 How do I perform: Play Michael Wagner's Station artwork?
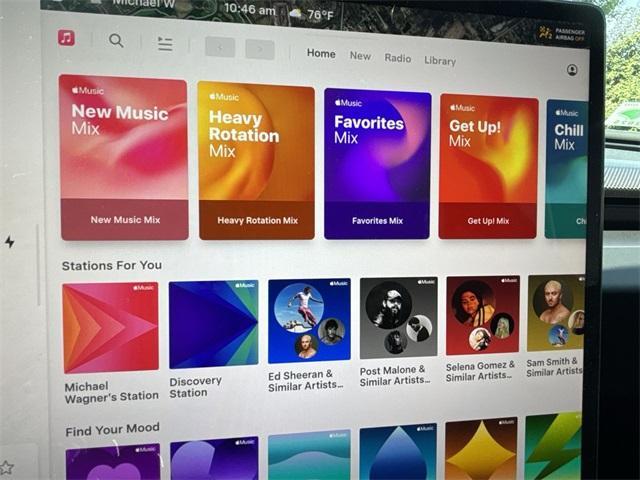(x=111, y=328)
